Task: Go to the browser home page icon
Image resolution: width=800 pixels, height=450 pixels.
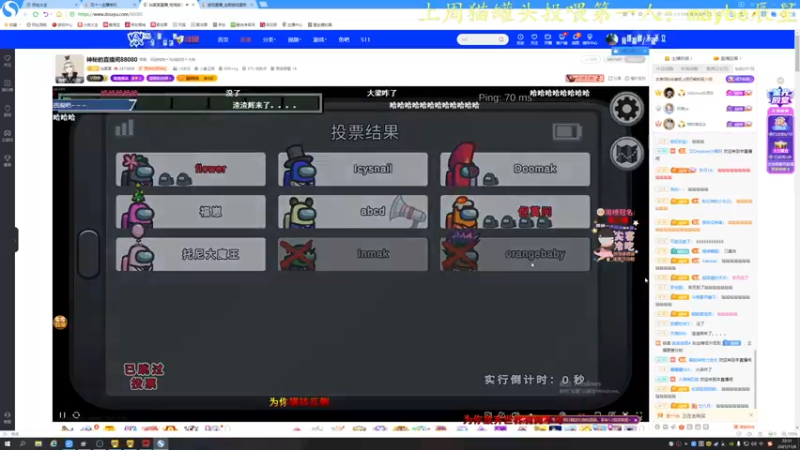Action: [x=58, y=14]
